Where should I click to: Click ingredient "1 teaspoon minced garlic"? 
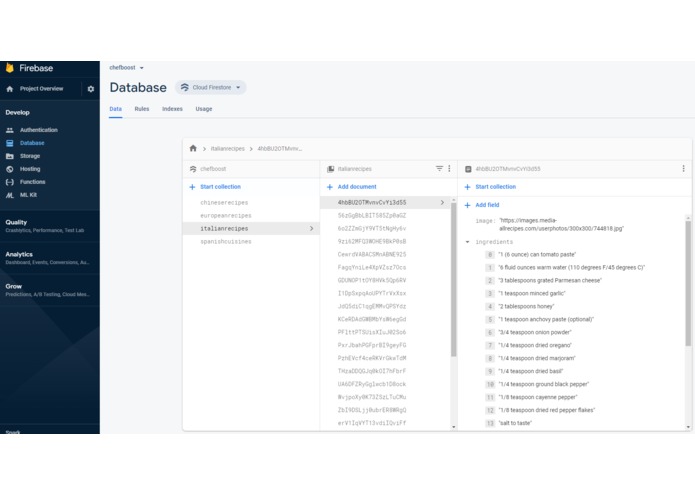532,293
